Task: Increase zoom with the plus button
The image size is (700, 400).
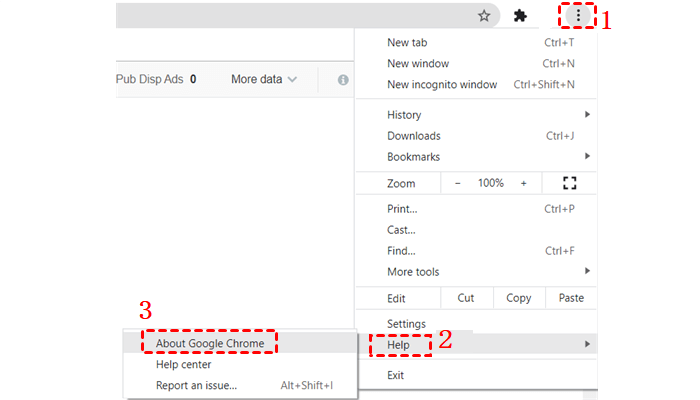Action: tap(524, 183)
